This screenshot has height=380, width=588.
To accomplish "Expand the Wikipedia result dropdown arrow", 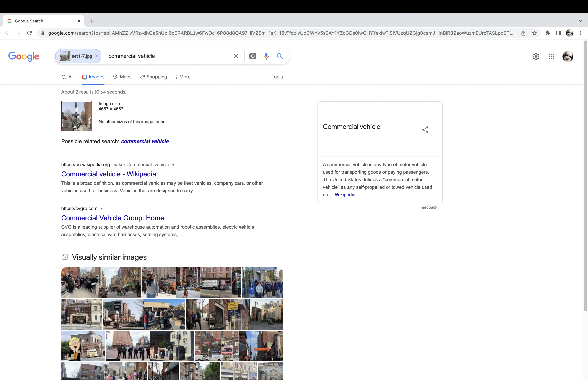I will point(173,165).
